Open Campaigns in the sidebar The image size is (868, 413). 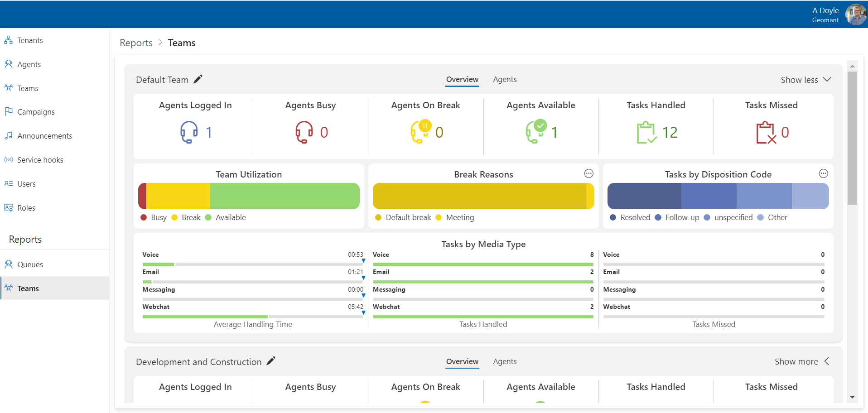point(36,112)
